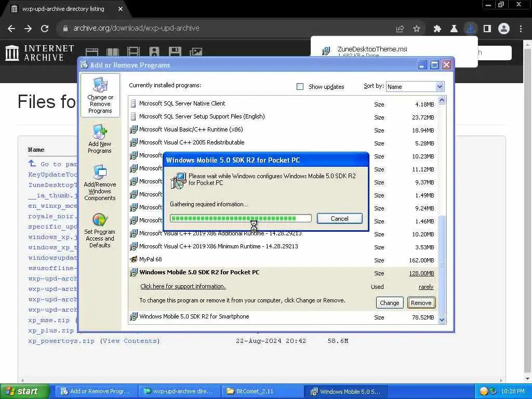Open the browser three-dot menu
Screen dimensions: 532x399
pyautogui.click(x=521, y=29)
